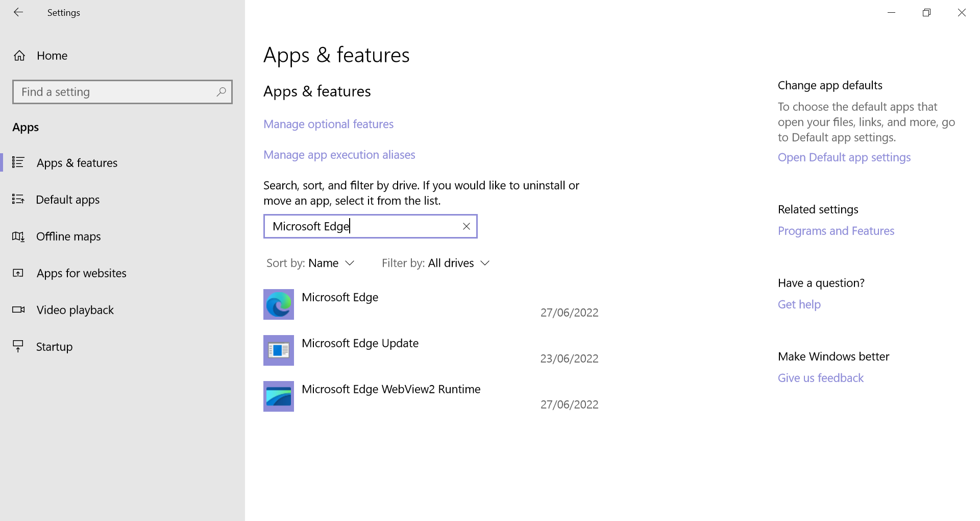Click the Startup sidebar icon
This screenshot has height=521, width=980.
tap(18, 346)
